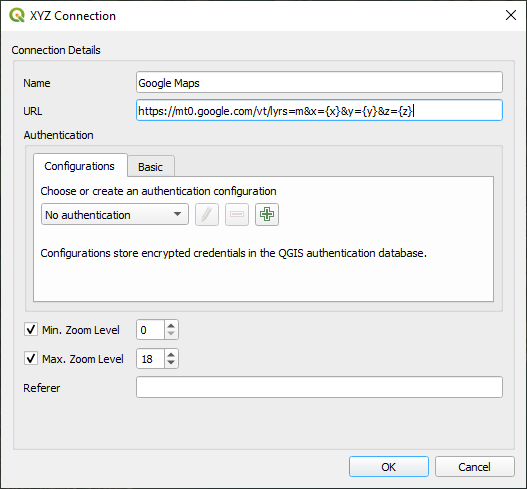Uncheck the Min. Zoom Level checkbox

[x=31, y=329]
